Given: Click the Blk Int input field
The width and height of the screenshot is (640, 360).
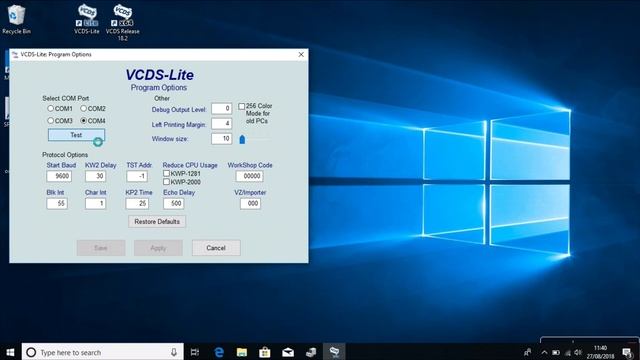Looking at the screenshot, I should point(57,203).
